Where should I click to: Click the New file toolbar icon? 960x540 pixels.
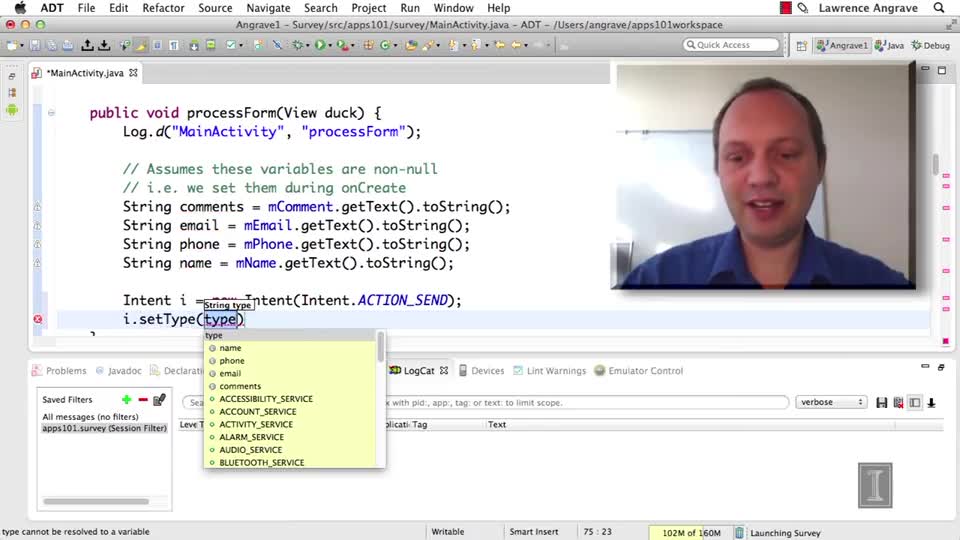11,45
